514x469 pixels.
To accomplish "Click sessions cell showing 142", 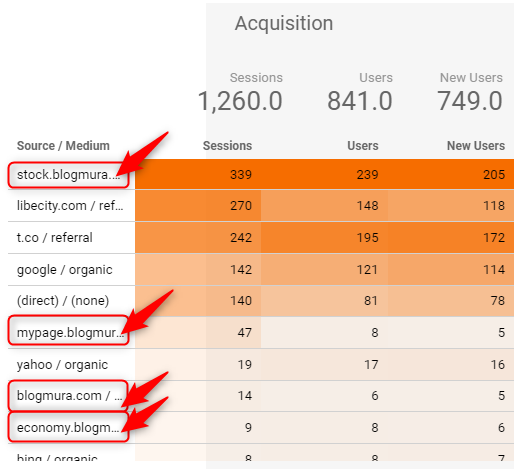I will click(241, 270).
